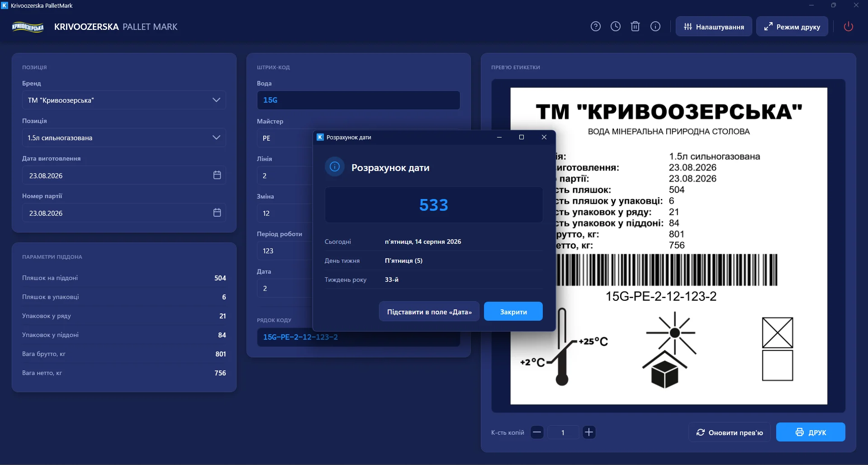Click the Рядок коду output field
Screen dimensions: 868x465
358,337
